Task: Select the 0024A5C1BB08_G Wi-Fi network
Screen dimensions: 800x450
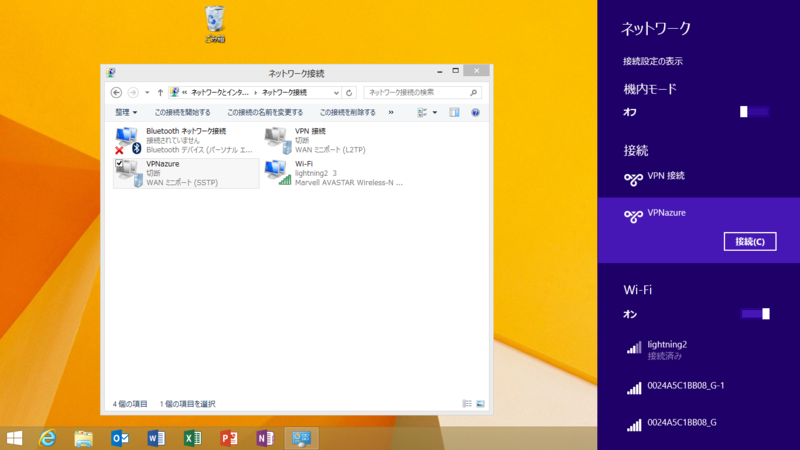Action: 698,423
